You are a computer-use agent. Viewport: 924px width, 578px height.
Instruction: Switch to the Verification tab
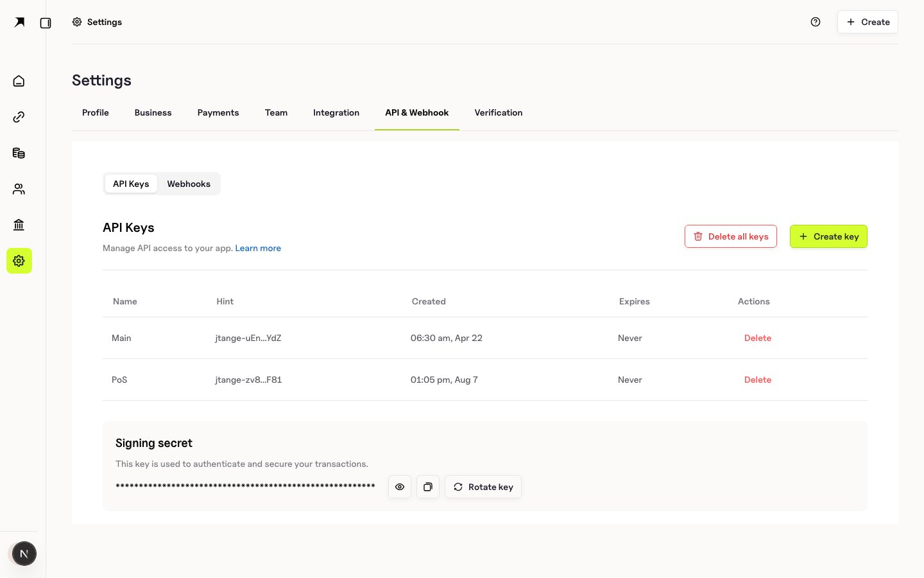click(499, 112)
